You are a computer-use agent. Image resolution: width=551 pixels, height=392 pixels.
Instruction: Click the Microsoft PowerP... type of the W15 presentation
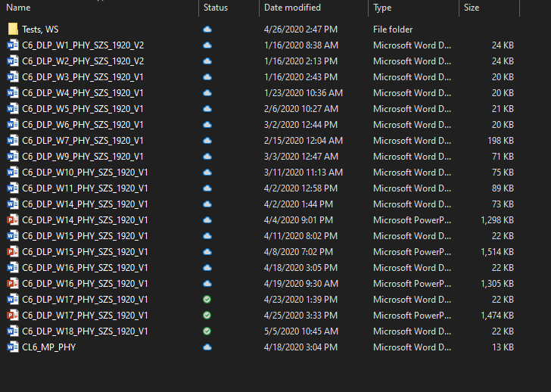(x=412, y=251)
